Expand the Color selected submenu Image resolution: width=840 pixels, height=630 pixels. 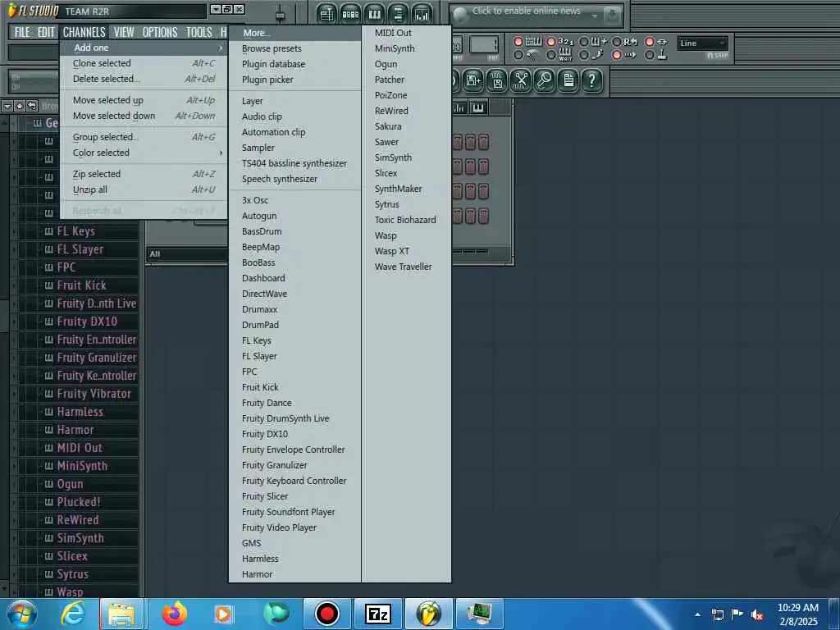coord(144,153)
